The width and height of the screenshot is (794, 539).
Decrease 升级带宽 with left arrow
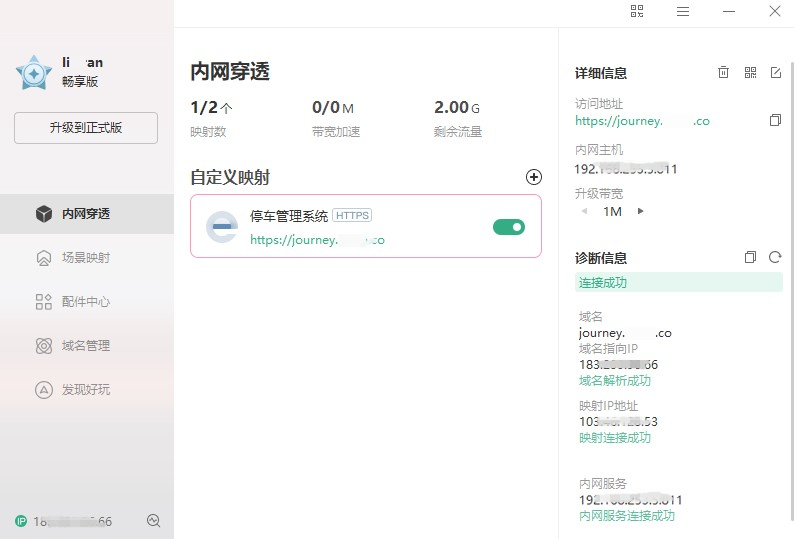coord(584,211)
